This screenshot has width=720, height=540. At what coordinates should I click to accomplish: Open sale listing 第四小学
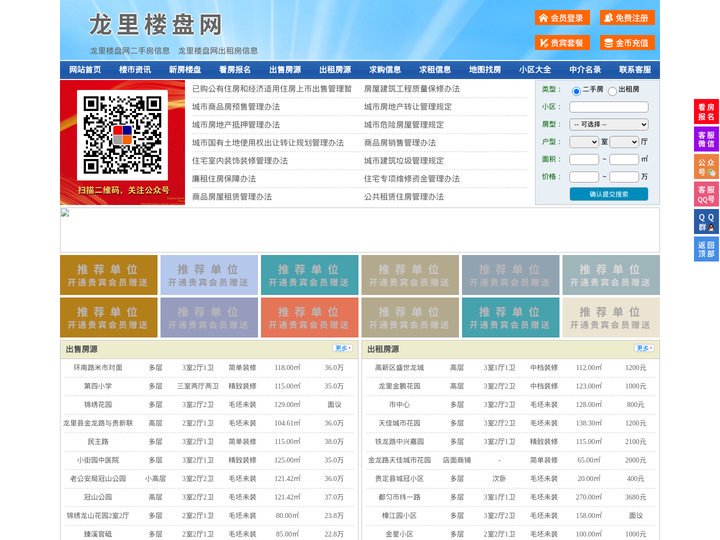[98, 386]
